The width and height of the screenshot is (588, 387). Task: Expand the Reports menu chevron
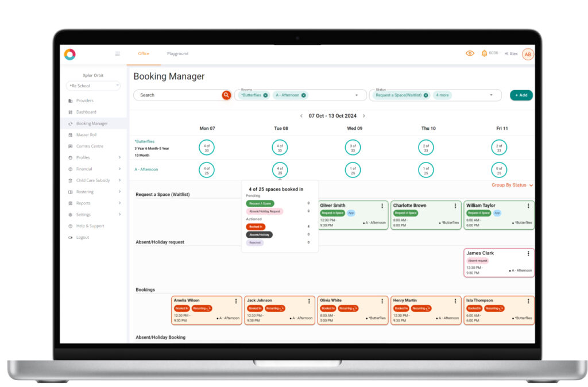(119, 203)
